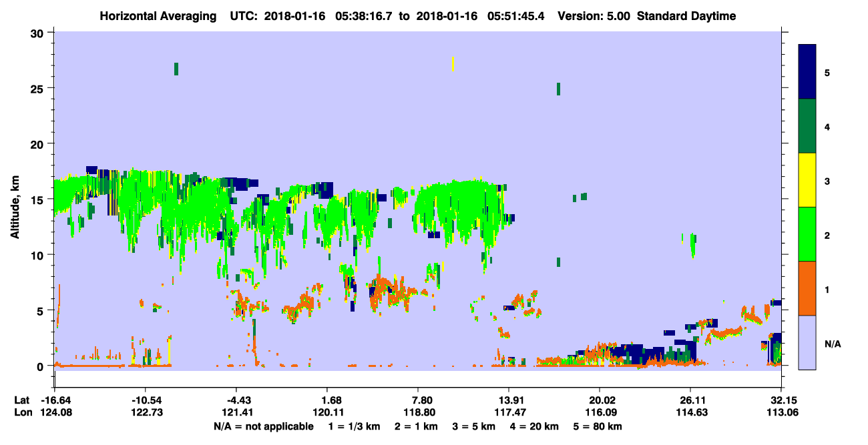Viewport: 868px width, 445px height.
Task: Click latitude value '-10.54'
Action: (x=145, y=400)
